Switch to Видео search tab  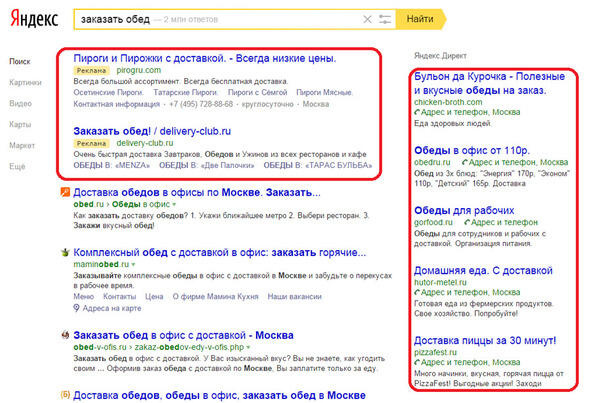coord(20,104)
